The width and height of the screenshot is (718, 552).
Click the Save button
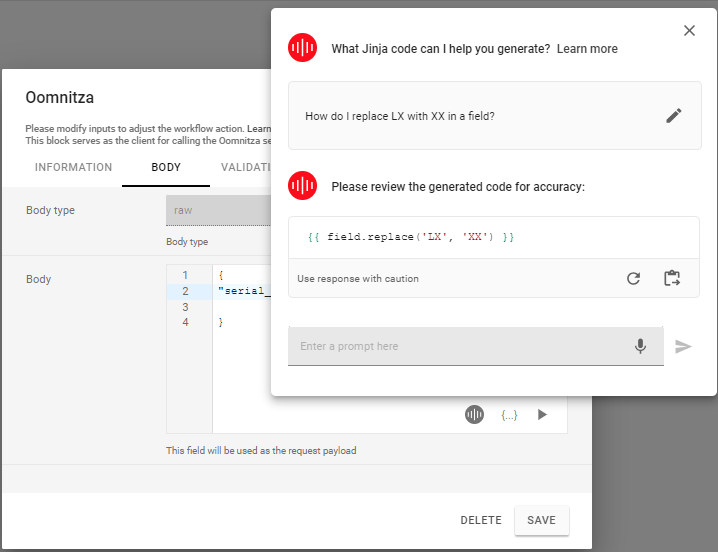(541, 520)
